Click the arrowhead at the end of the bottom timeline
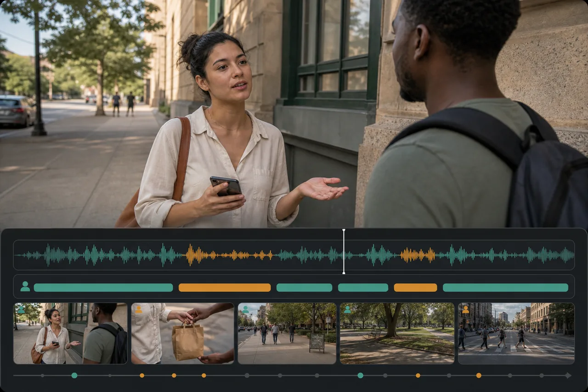 [x=569, y=375]
